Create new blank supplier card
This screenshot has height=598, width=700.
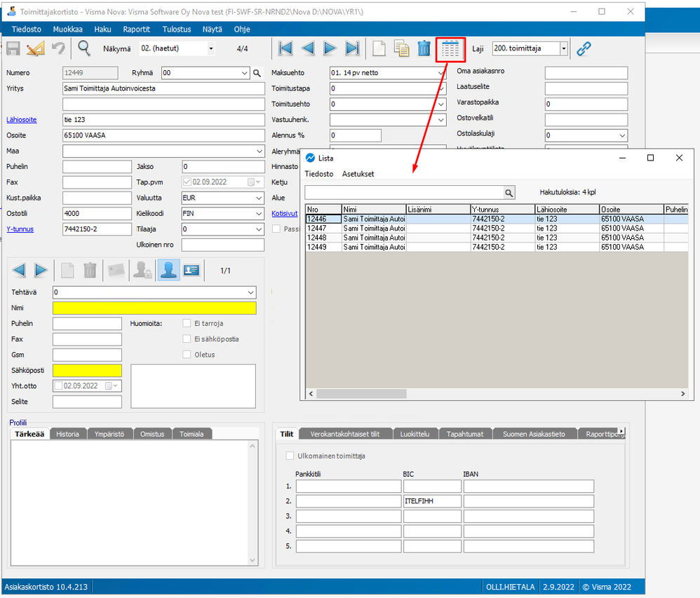(x=379, y=48)
